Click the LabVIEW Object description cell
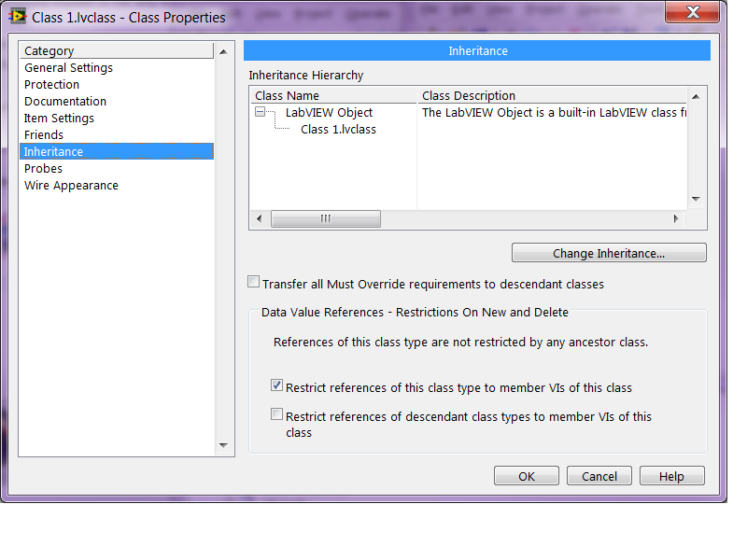Viewport: 747px width, 560px height. click(x=554, y=112)
